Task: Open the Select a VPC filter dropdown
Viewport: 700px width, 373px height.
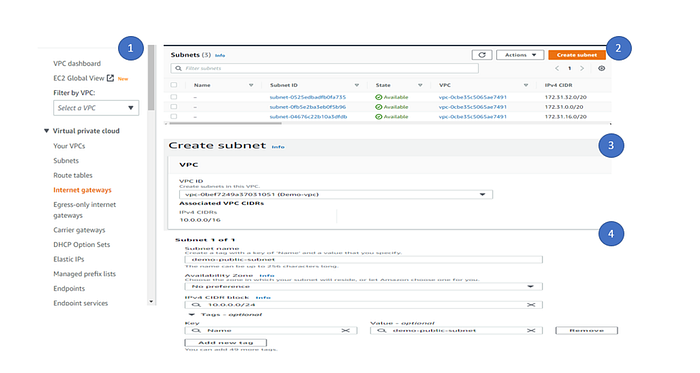Action: click(x=96, y=108)
